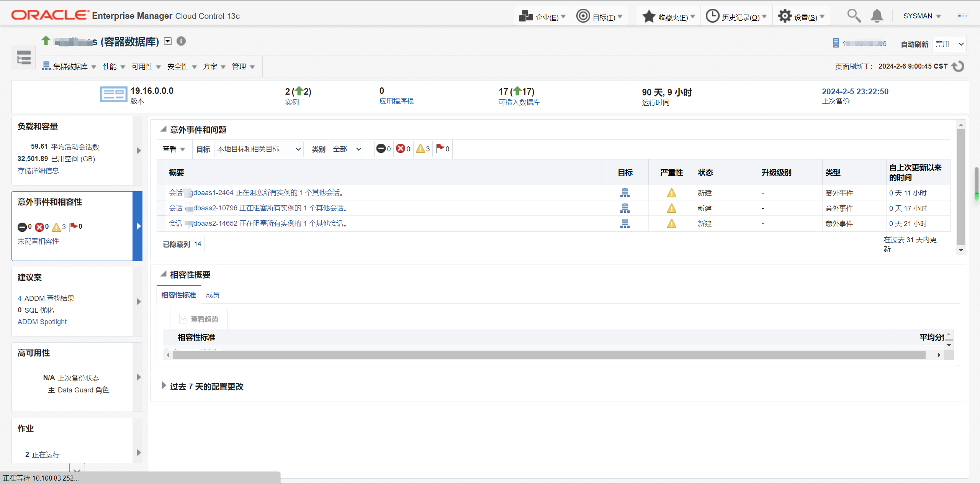Switch to the 成员 tab
The image size is (980, 484).
pyautogui.click(x=213, y=295)
